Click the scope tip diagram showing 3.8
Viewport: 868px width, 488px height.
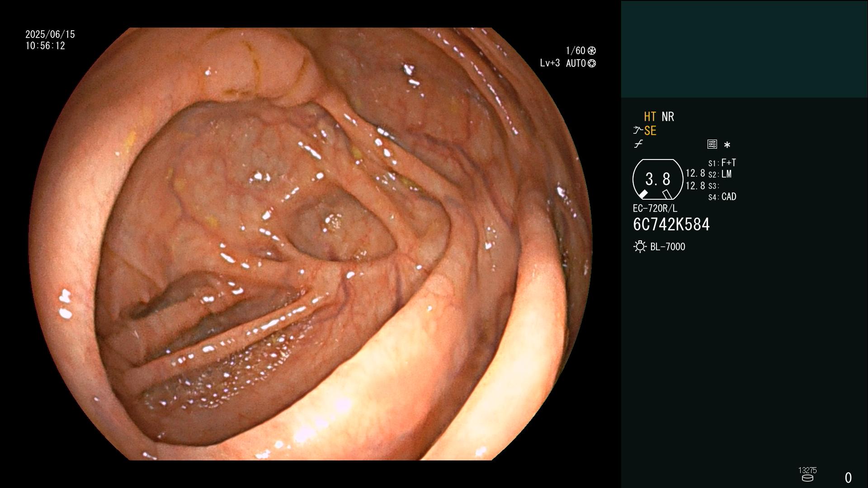pyautogui.click(x=658, y=179)
